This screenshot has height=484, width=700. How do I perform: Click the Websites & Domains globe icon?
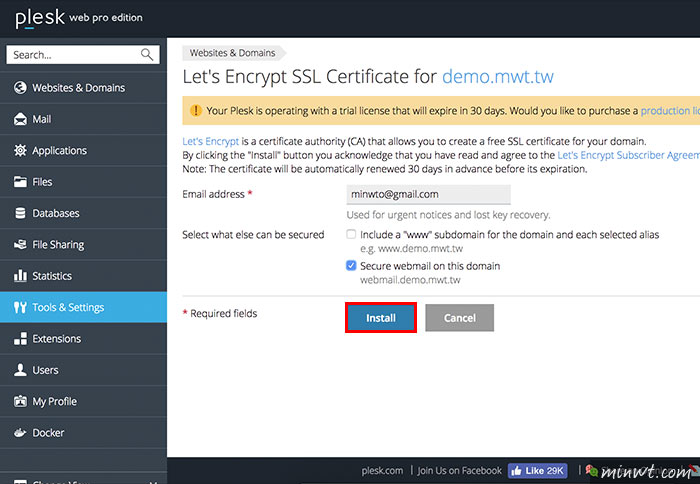pyautogui.click(x=20, y=88)
